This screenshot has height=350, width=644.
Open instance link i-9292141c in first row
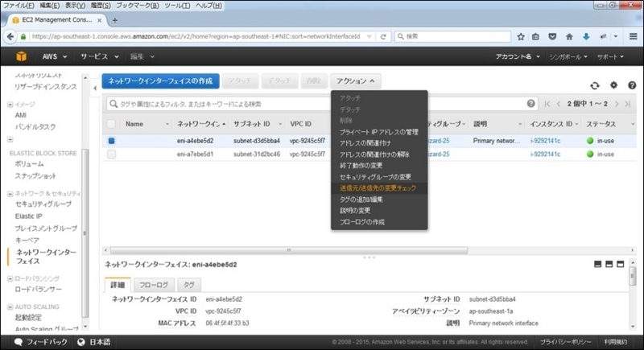[545, 141]
